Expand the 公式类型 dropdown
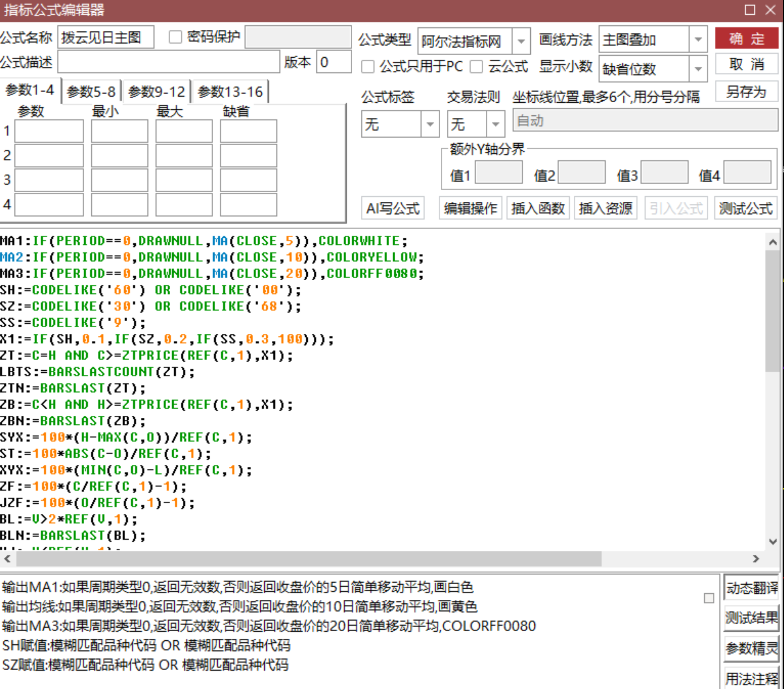 pos(521,41)
